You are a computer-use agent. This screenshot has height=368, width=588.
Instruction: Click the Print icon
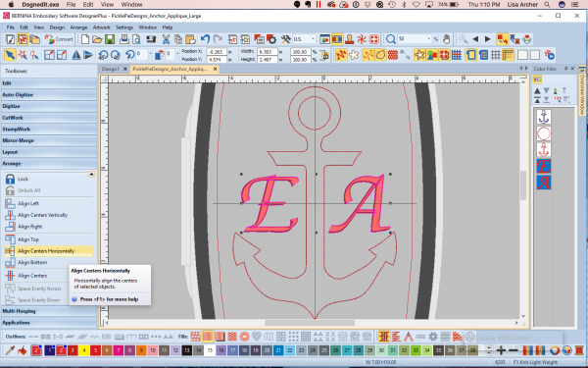(124, 39)
